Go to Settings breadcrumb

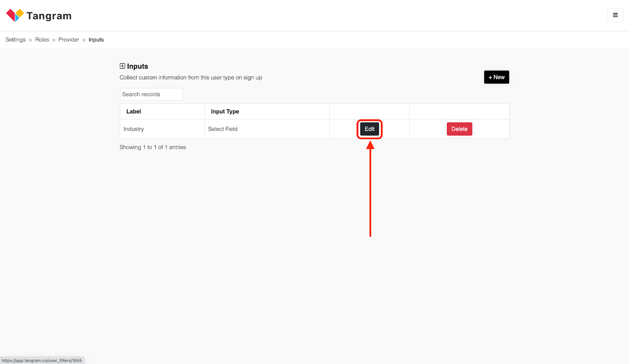[16, 40]
